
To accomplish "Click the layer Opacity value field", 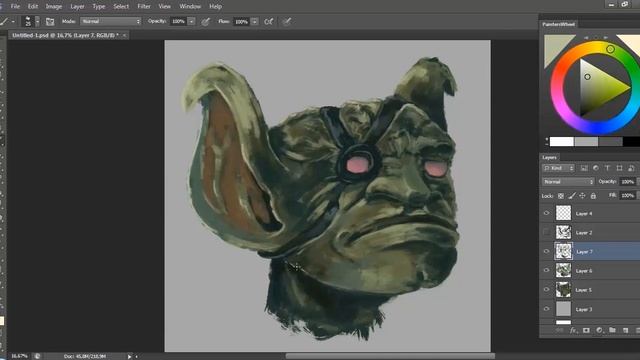I will tap(627, 182).
